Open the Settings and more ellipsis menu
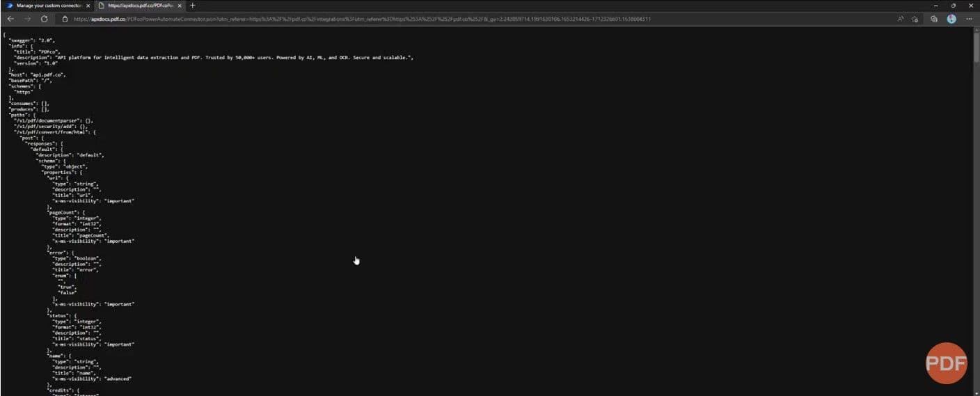Viewport: 980px width, 396px height. click(x=970, y=19)
